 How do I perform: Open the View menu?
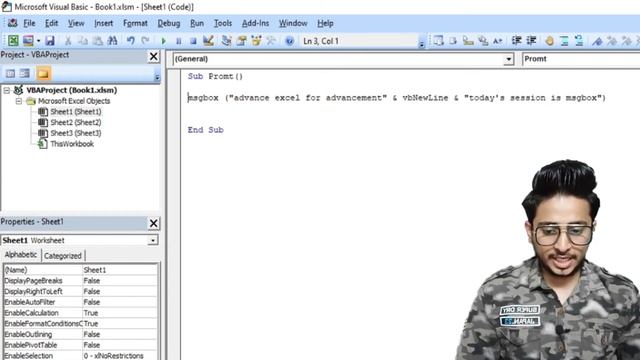76,23
